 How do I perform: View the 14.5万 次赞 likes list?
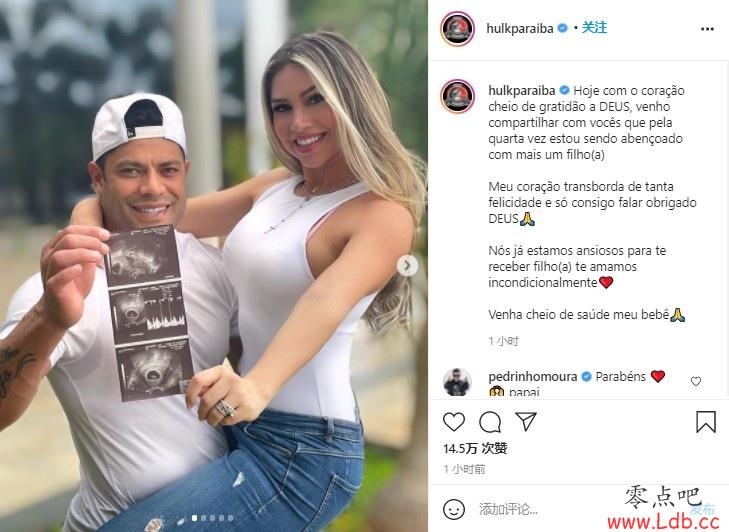[475, 448]
